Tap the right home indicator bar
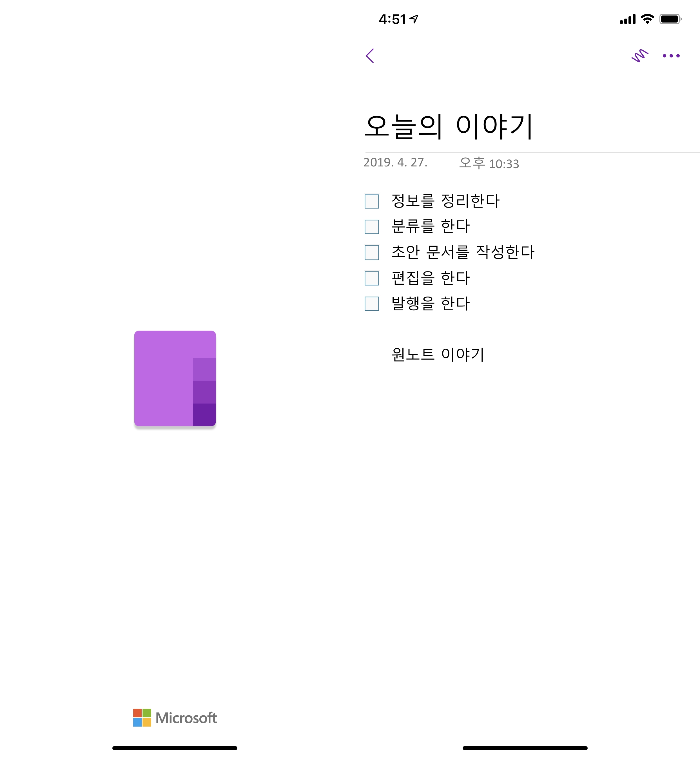Screen dimensions: 700x757 pyautogui.click(x=525, y=748)
